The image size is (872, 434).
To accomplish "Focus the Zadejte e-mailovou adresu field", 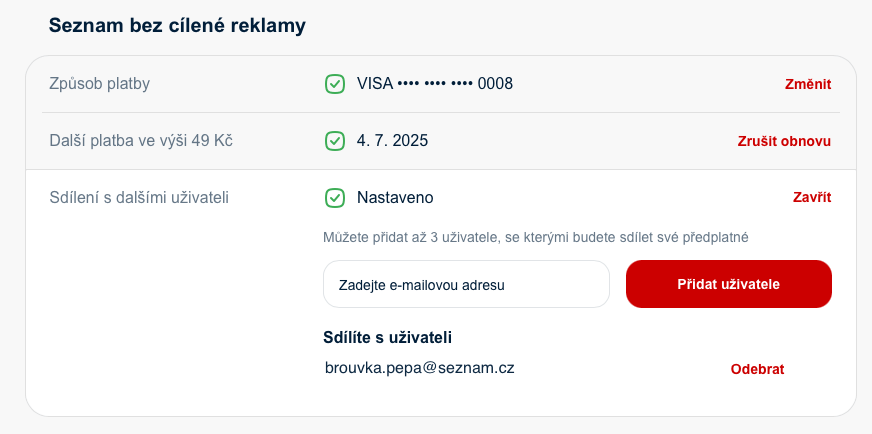I will pos(466,284).
